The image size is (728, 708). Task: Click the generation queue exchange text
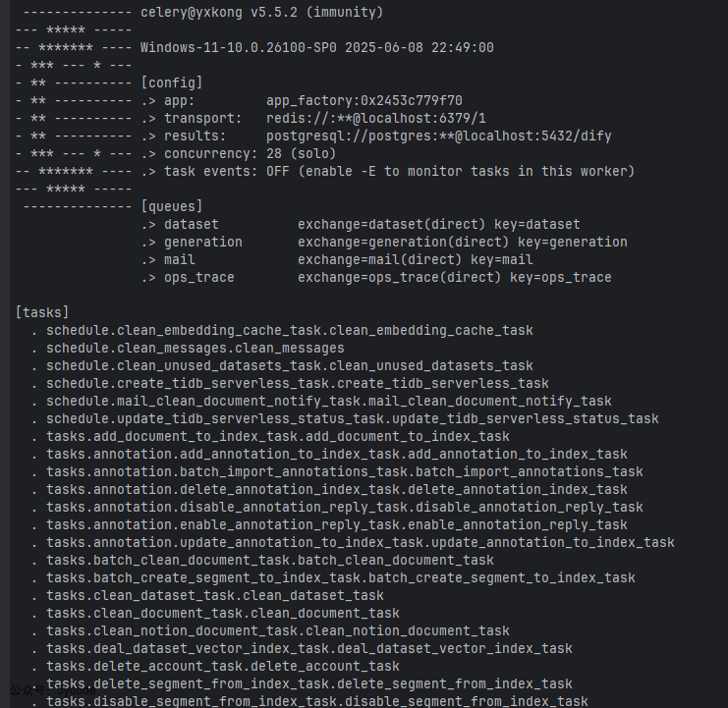point(403,243)
